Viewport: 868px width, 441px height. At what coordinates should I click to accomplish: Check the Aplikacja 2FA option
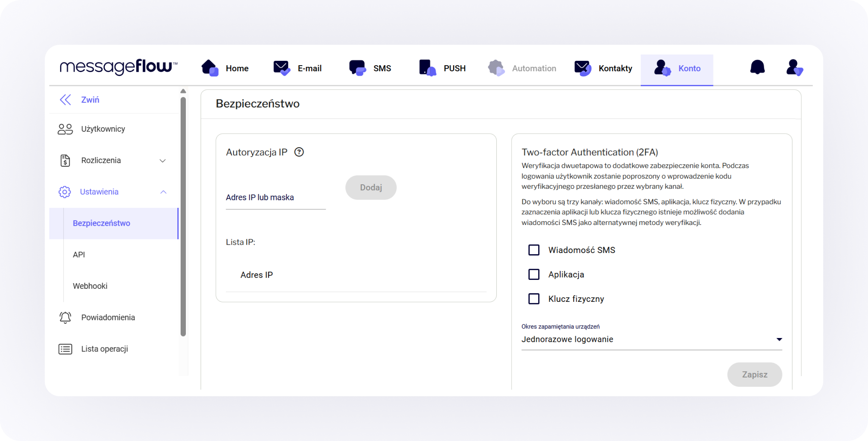pyautogui.click(x=534, y=275)
